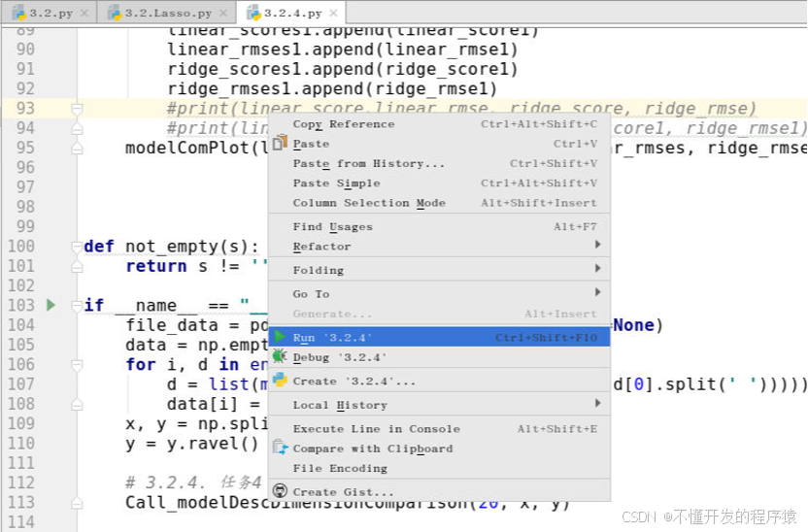Expand the Folding submenu arrow
808x532 pixels.
(x=598, y=268)
